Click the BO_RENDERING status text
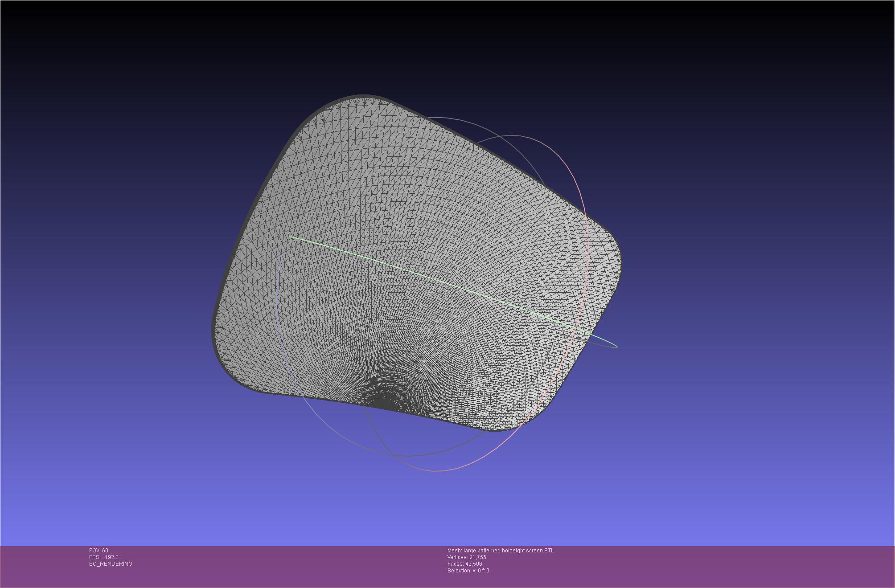 coord(111,564)
